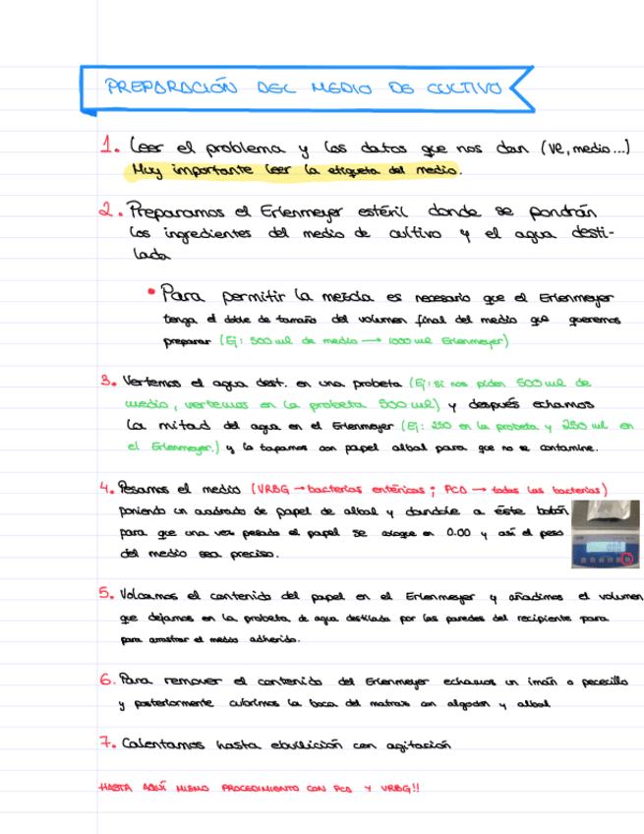Click the red step number '6.'

[x=106, y=680]
